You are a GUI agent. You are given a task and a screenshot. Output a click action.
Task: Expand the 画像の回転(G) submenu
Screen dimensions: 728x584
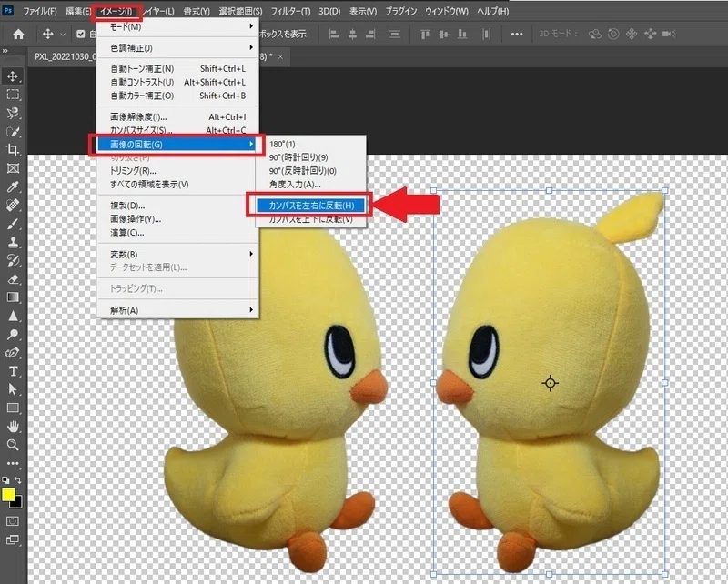click(x=177, y=145)
